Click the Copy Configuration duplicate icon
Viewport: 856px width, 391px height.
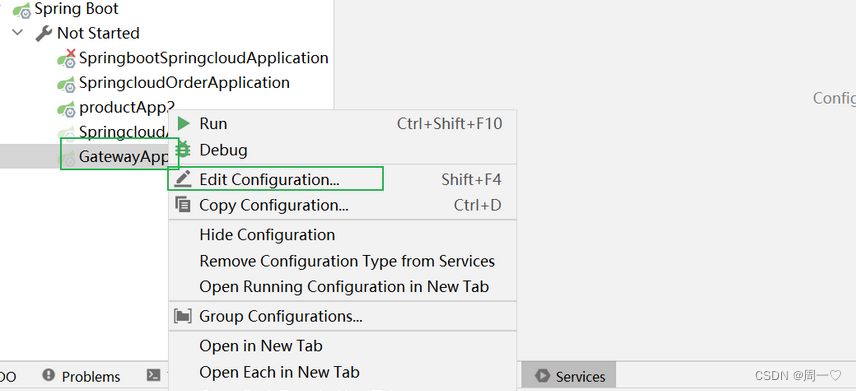[x=183, y=205]
